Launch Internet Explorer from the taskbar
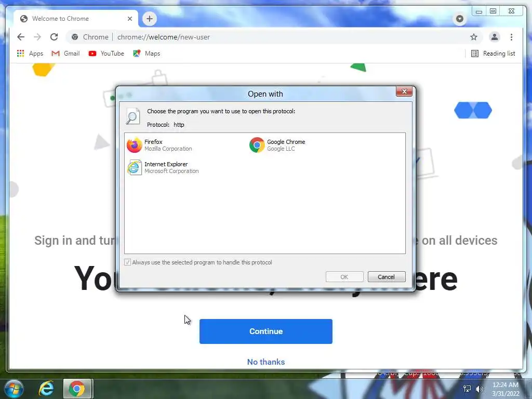Viewport: 532px width, 399px height. point(46,389)
